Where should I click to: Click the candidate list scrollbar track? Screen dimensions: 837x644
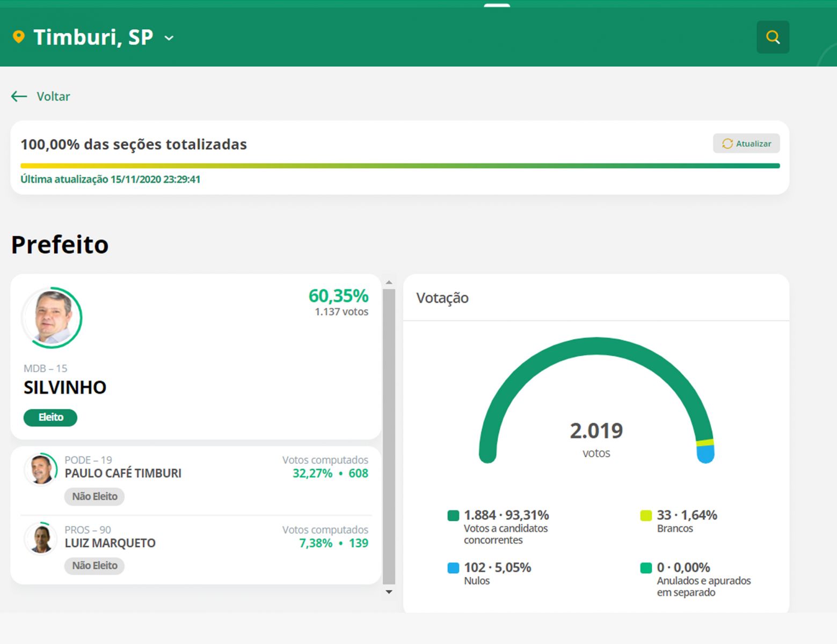pos(389,435)
